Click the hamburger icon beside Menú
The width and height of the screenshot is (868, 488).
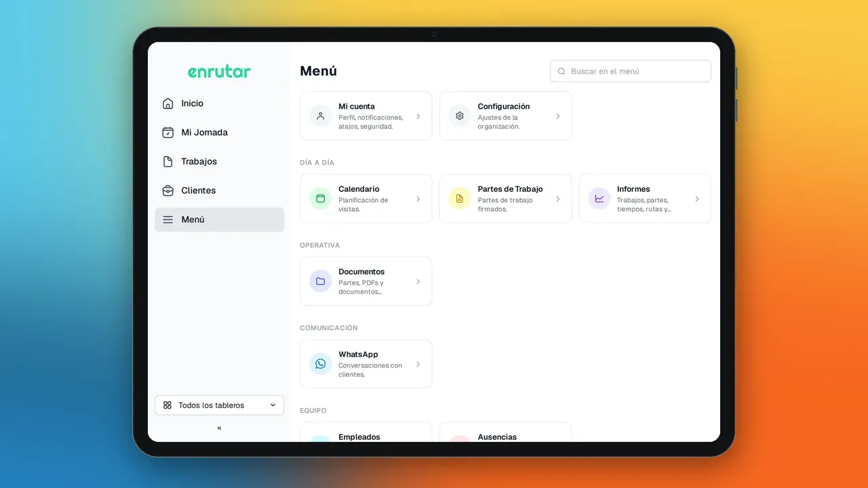point(168,220)
